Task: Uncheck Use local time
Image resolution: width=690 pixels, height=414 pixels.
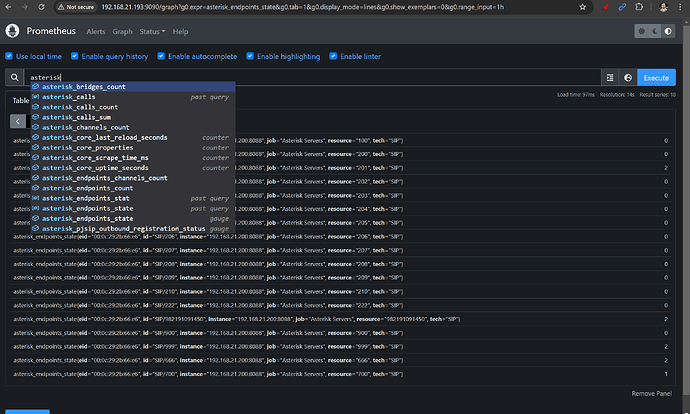Action: pyautogui.click(x=10, y=56)
